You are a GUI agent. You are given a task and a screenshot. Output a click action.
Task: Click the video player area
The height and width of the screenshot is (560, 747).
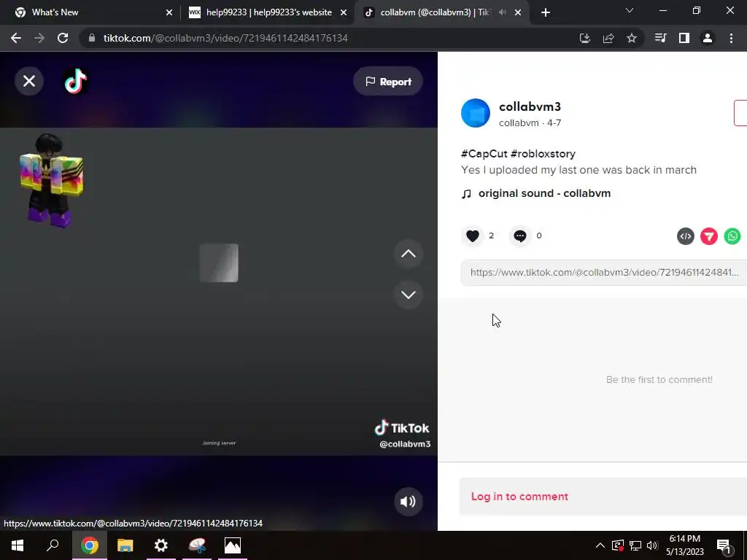pyautogui.click(x=219, y=292)
